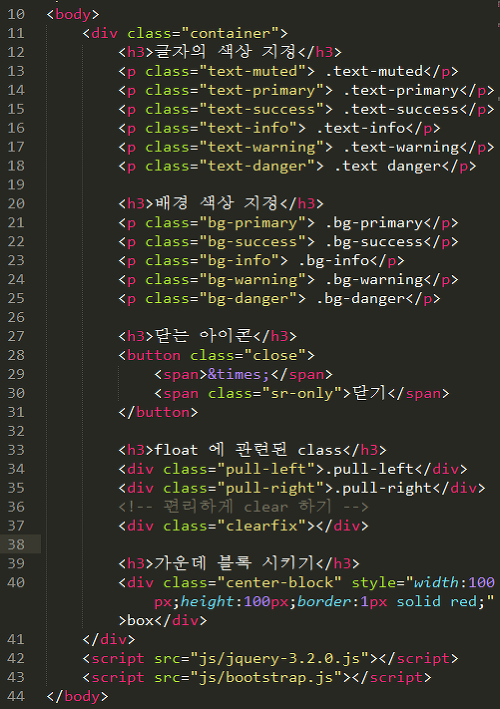Click the closing </button> tag
Image resolution: width=500 pixels, height=709 pixels.
158,412
